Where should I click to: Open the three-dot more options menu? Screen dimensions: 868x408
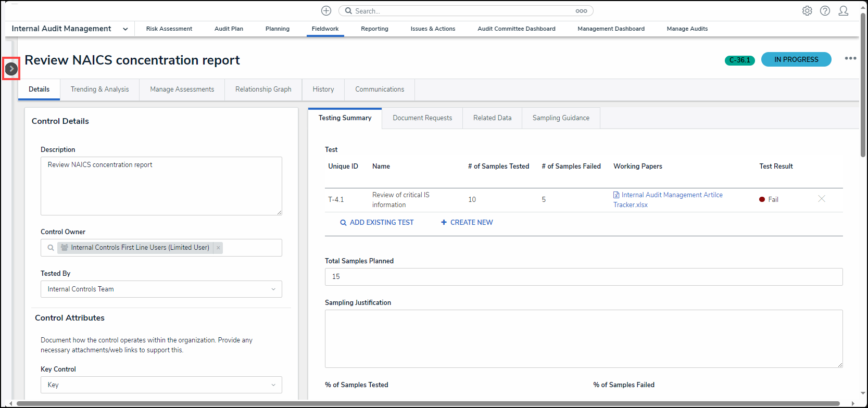[850, 59]
